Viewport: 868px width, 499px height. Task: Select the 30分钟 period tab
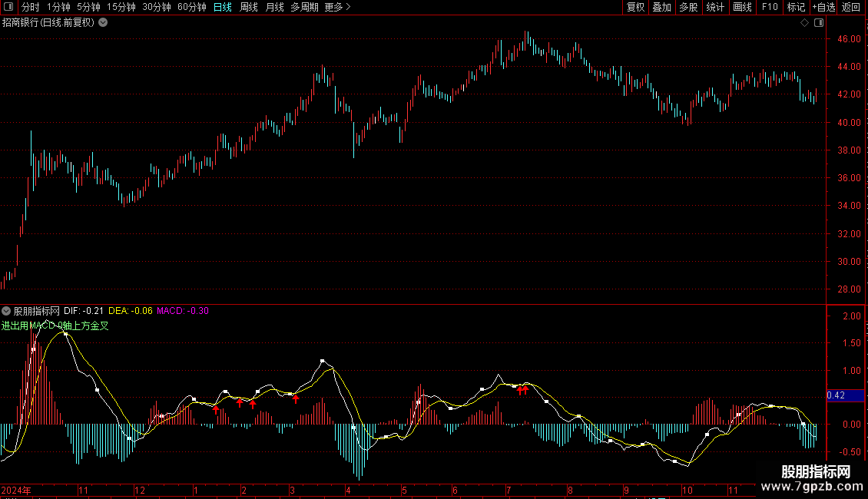click(x=157, y=7)
